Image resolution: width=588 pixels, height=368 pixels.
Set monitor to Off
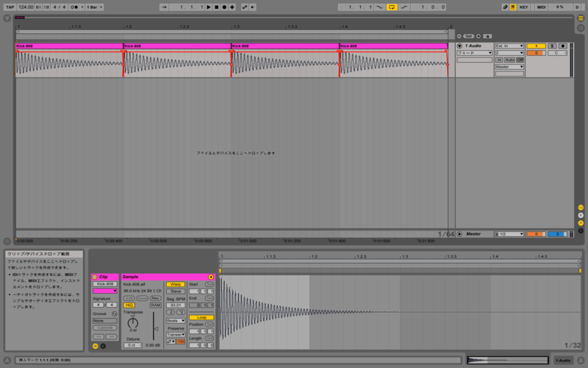coord(520,60)
